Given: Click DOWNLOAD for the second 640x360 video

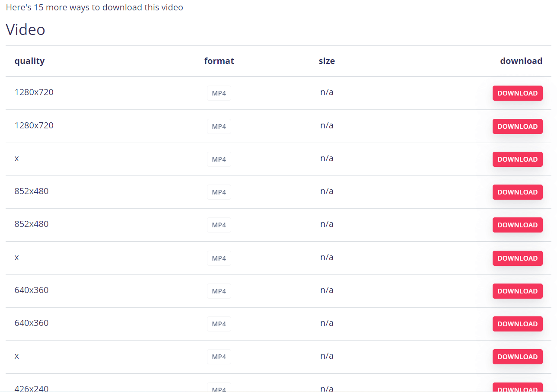Looking at the screenshot, I should click(x=517, y=324).
